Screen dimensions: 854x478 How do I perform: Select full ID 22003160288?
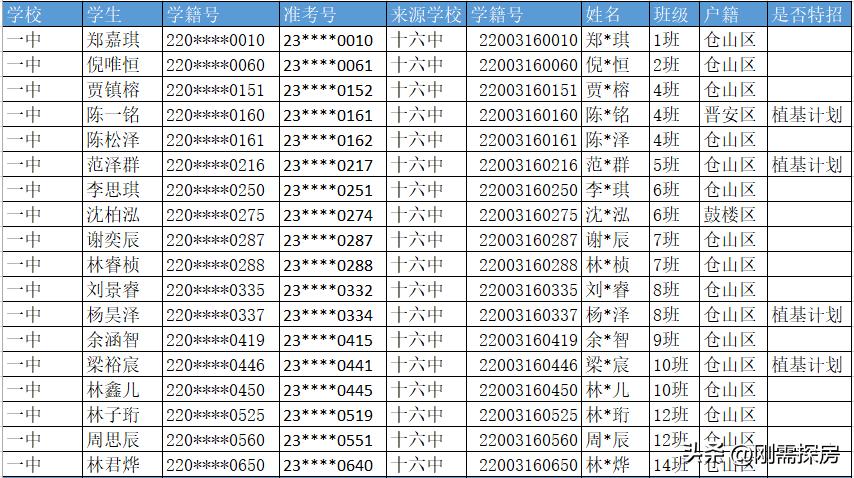[x=528, y=265]
